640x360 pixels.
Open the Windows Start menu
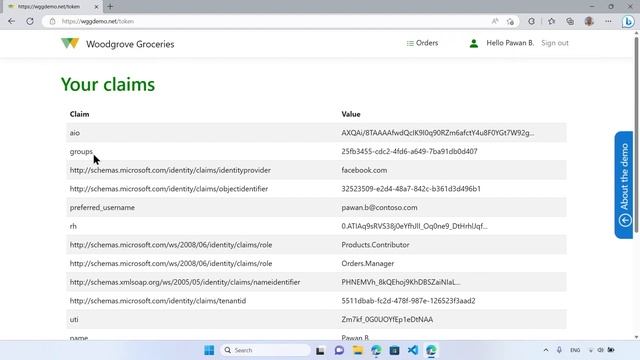pos(209,350)
